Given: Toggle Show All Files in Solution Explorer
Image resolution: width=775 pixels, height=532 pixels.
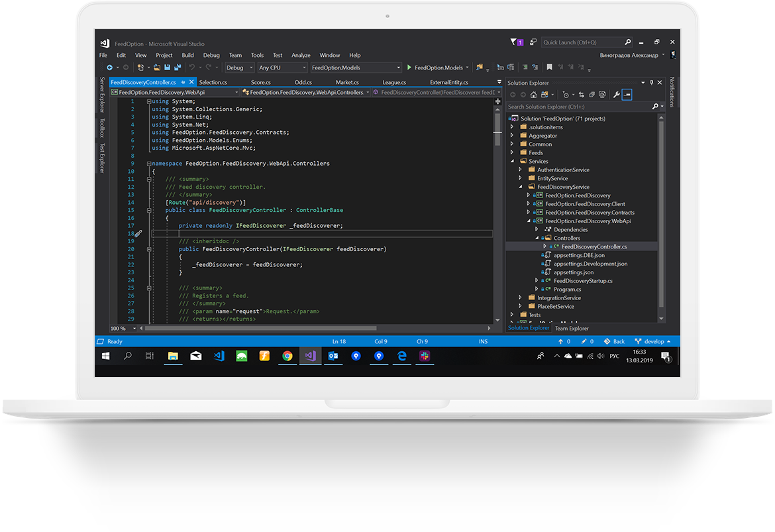Looking at the screenshot, I should pos(602,95).
